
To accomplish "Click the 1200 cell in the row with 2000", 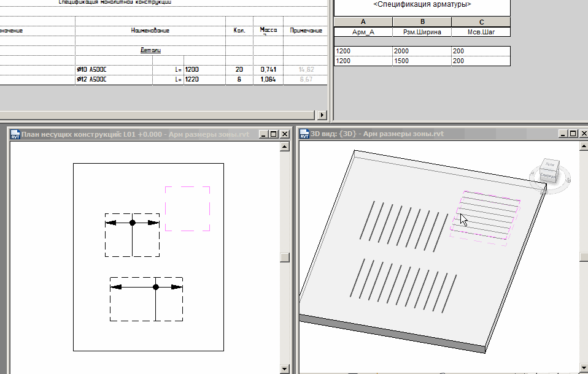I will (x=363, y=51).
